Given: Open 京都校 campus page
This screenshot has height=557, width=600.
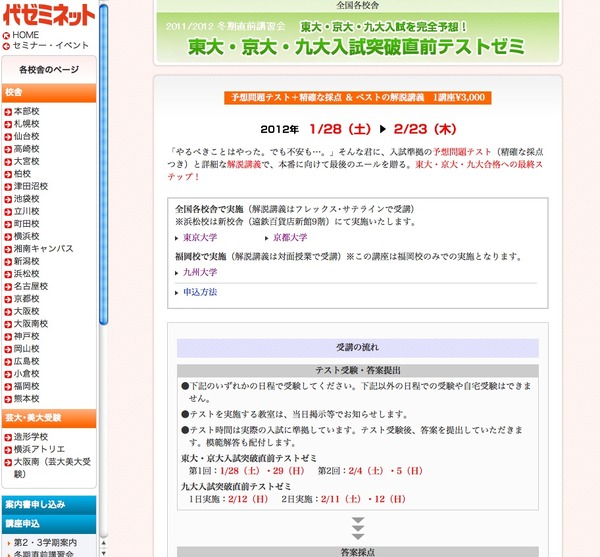Looking at the screenshot, I should [26, 299].
